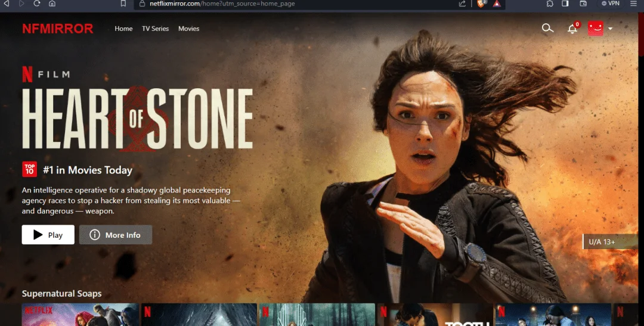Open search with the magnifier icon
This screenshot has width=644, height=326.
pos(547,28)
